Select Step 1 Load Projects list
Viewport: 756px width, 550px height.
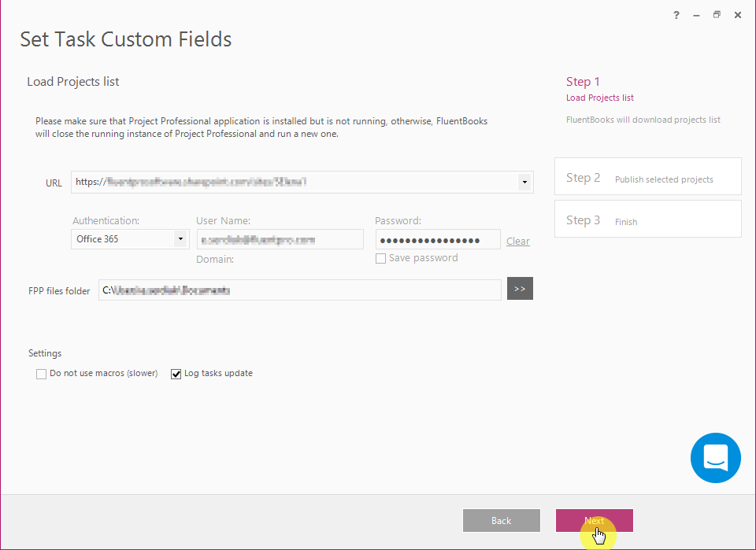click(x=600, y=89)
